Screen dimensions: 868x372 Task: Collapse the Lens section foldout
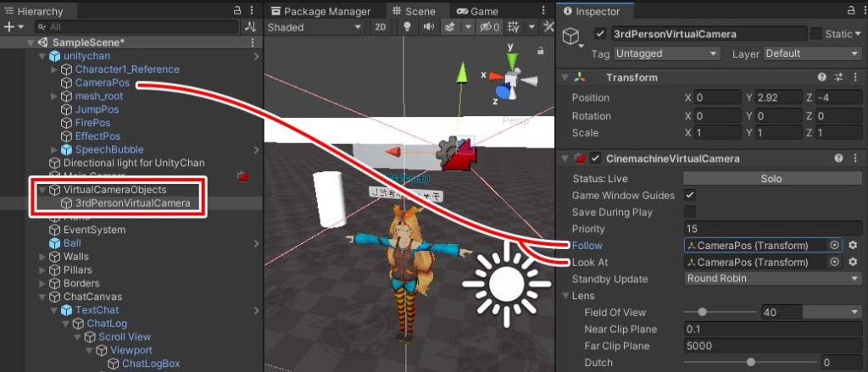tap(565, 296)
